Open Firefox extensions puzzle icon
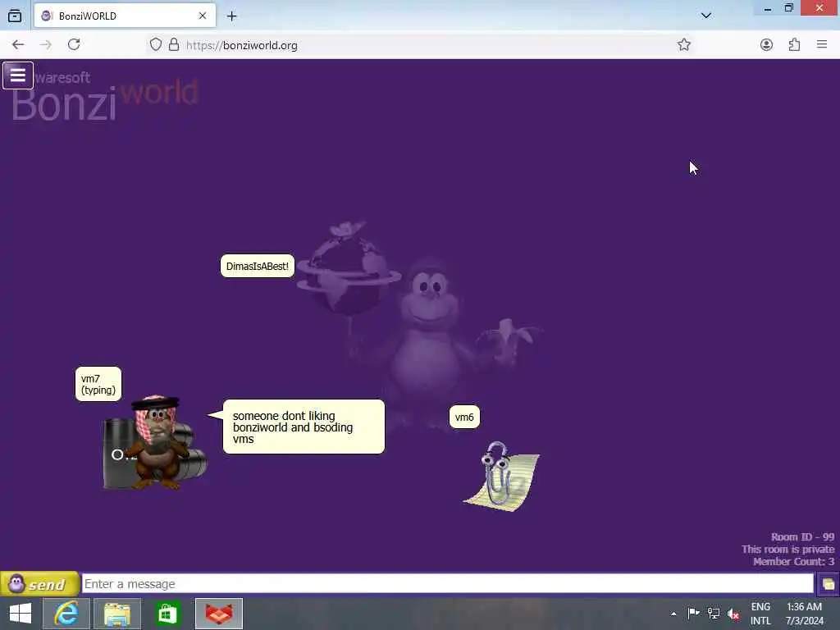Screen dimensions: 840x630 click(x=794, y=44)
